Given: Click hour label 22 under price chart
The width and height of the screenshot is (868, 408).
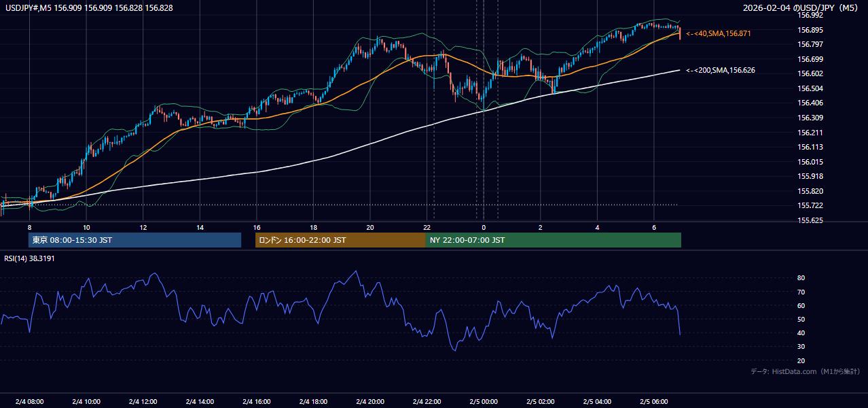Looking at the screenshot, I should tap(427, 227).
